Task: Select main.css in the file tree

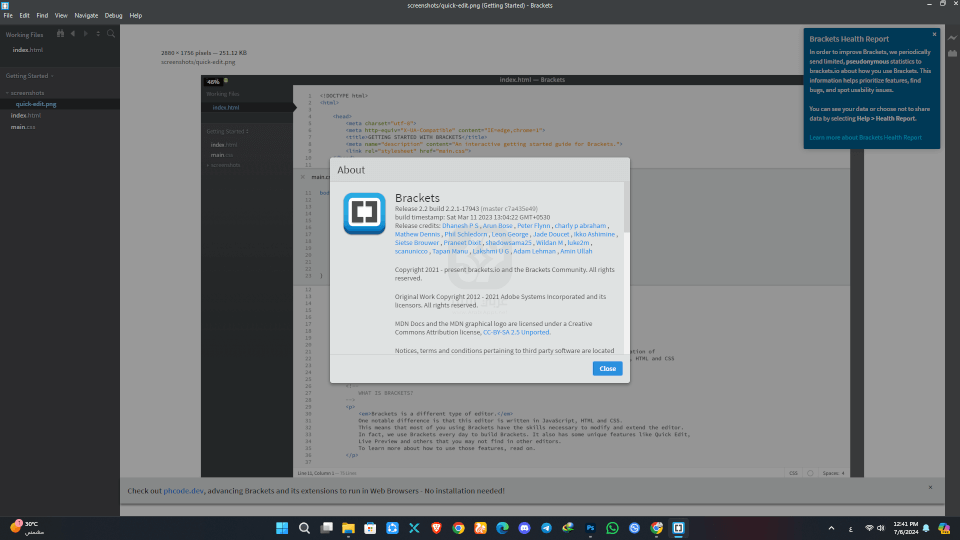Action: 23,127
